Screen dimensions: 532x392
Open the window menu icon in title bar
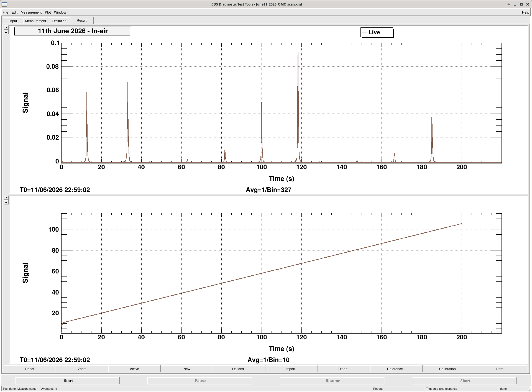click(x=4, y=4)
